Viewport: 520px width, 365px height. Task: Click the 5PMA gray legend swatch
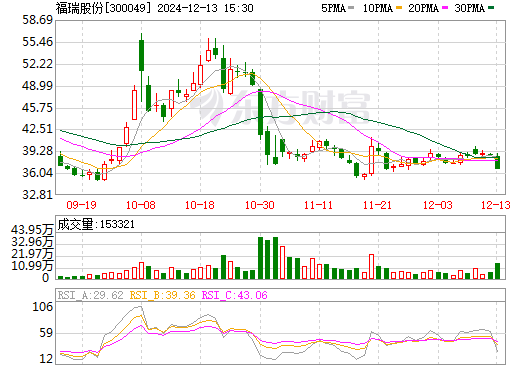[351, 8]
